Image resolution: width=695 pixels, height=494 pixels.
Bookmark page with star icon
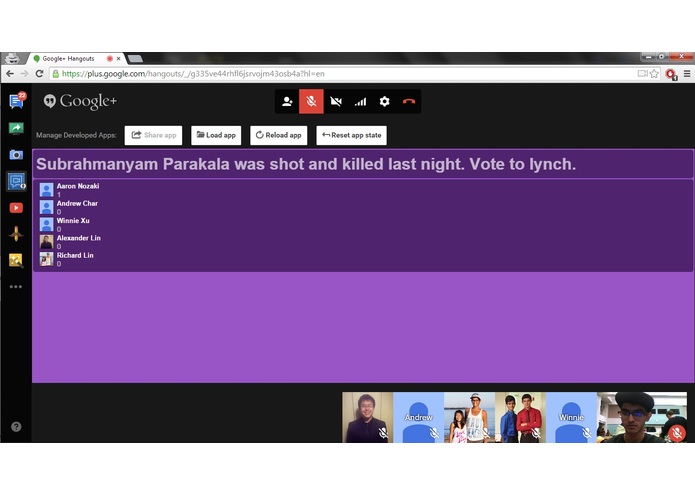tap(654, 74)
